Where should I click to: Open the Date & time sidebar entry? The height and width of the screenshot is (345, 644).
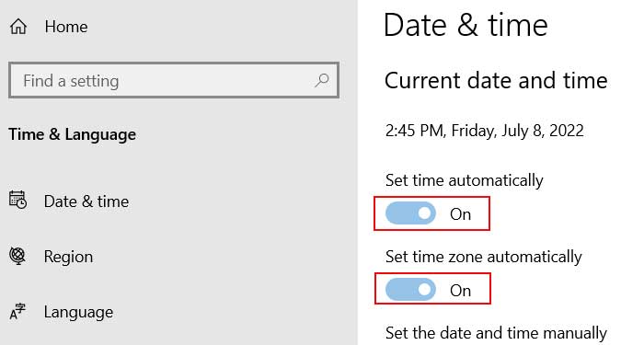coord(86,201)
